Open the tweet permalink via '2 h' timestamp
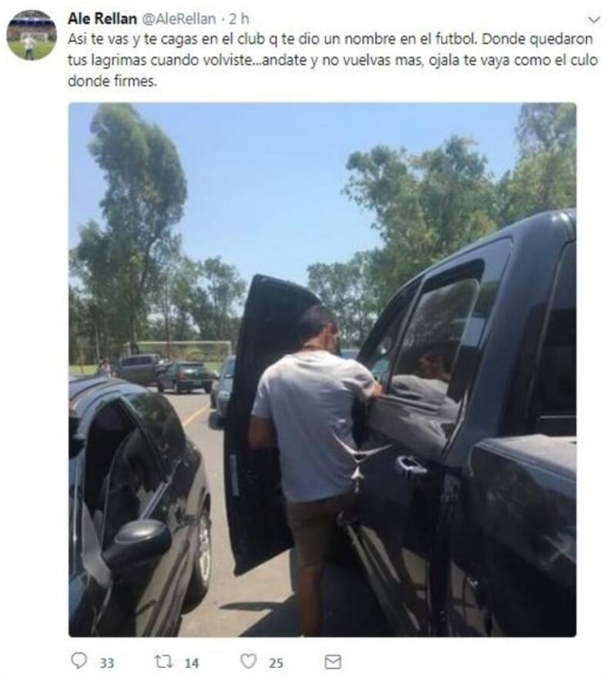Viewport: 616px width, 678px height. [x=239, y=18]
